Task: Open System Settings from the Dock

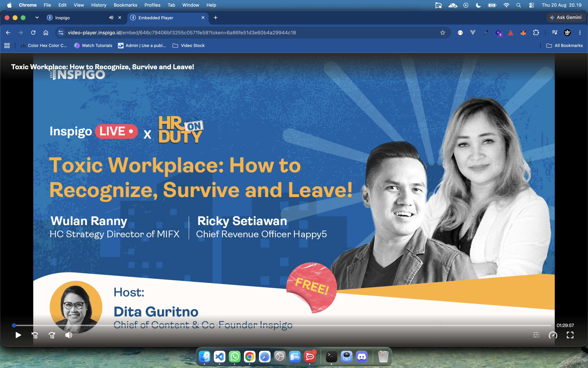Action: point(280,357)
